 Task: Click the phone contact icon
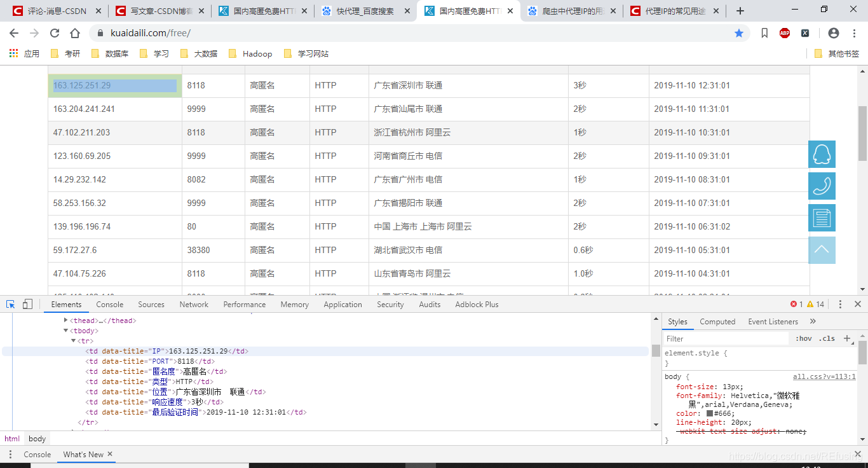(x=822, y=186)
